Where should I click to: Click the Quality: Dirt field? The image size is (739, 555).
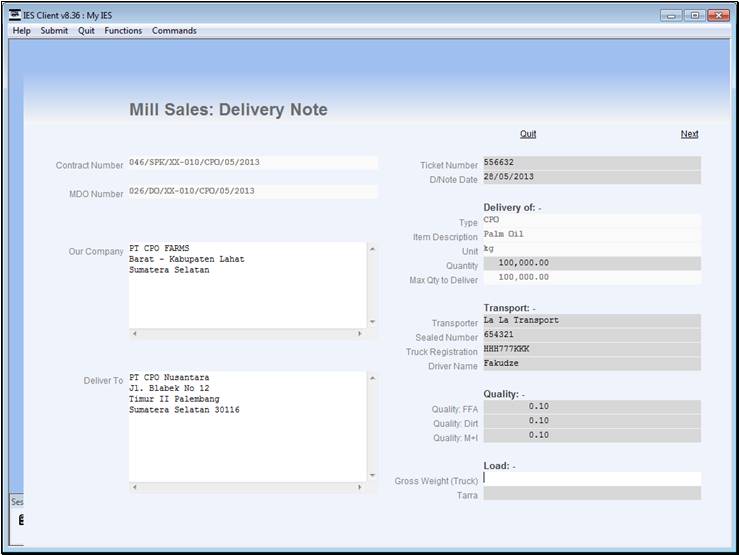point(592,421)
